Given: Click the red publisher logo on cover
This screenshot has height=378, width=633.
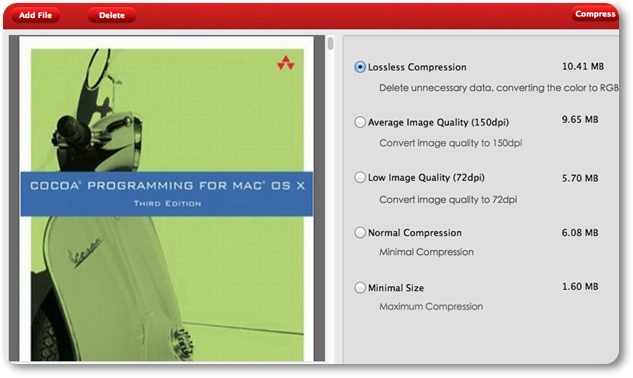Looking at the screenshot, I should (285, 63).
